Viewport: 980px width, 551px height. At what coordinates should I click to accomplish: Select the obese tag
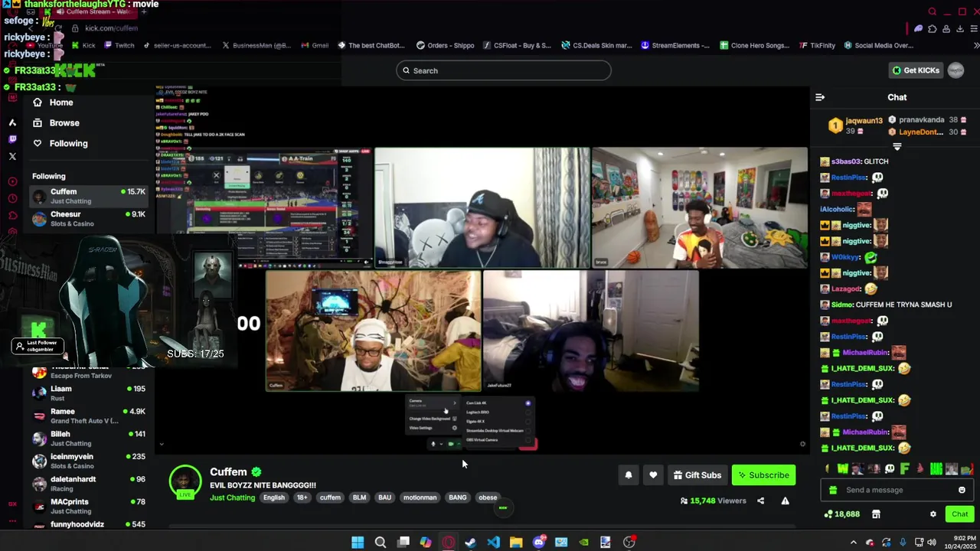pyautogui.click(x=488, y=497)
